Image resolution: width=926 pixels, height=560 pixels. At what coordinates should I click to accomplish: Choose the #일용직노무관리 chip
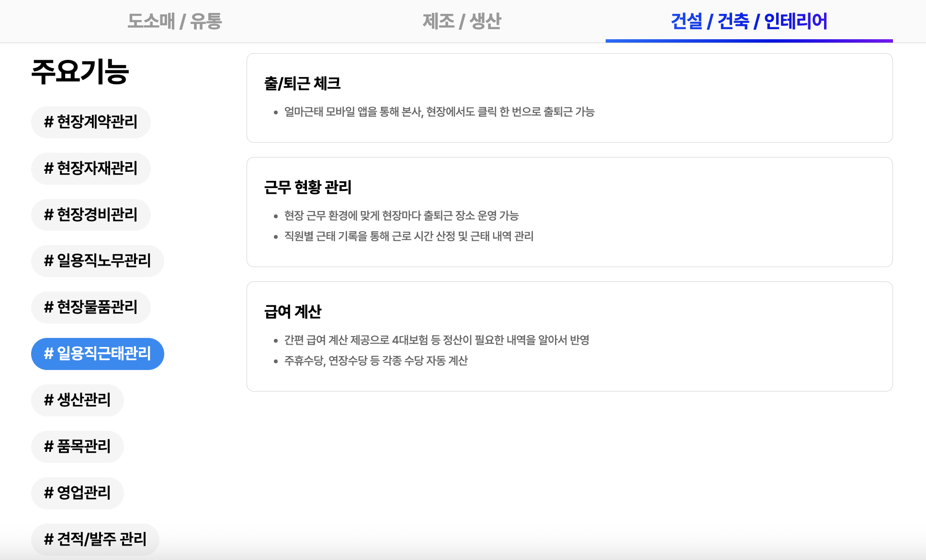pyautogui.click(x=97, y=261)
